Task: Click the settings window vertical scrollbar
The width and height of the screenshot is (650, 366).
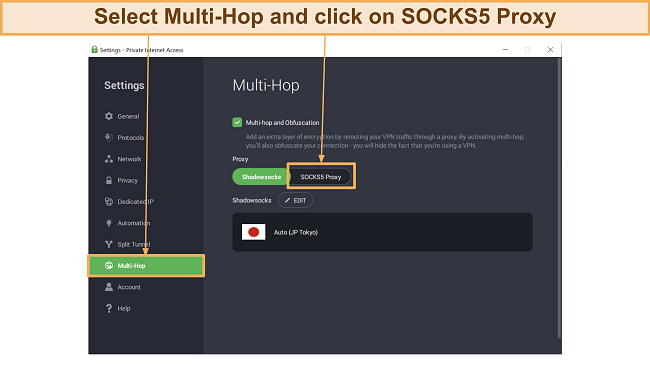Action: (x=559, y=198)
